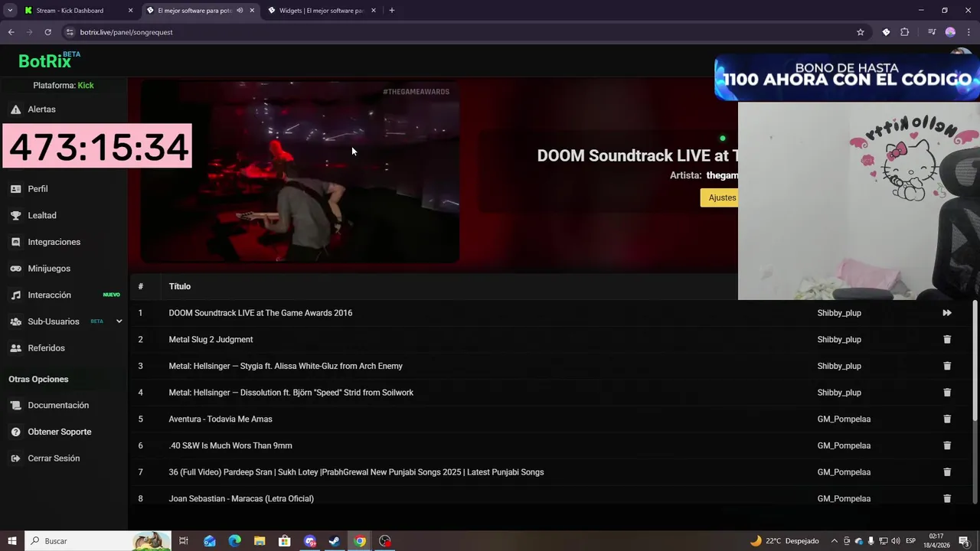This screenshot has width=980, height=551.
Task: Open the Windows Start menu
Action: [x=11, y=541]
